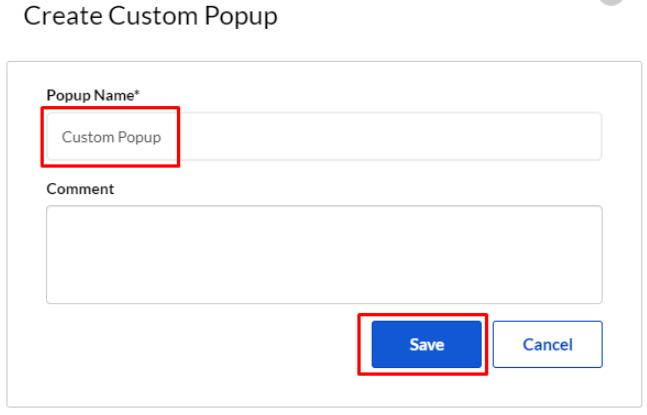Click the 'Popup Name*' field label
647x415 pixels.
point(92,95)
